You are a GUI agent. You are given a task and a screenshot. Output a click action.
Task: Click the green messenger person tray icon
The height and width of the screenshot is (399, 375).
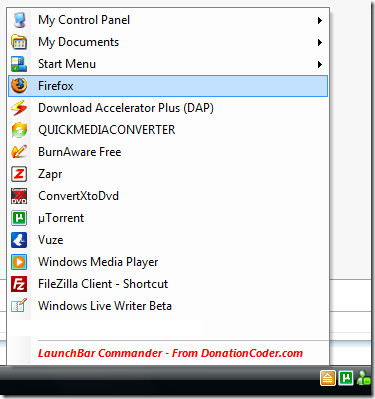coord(363,378)
